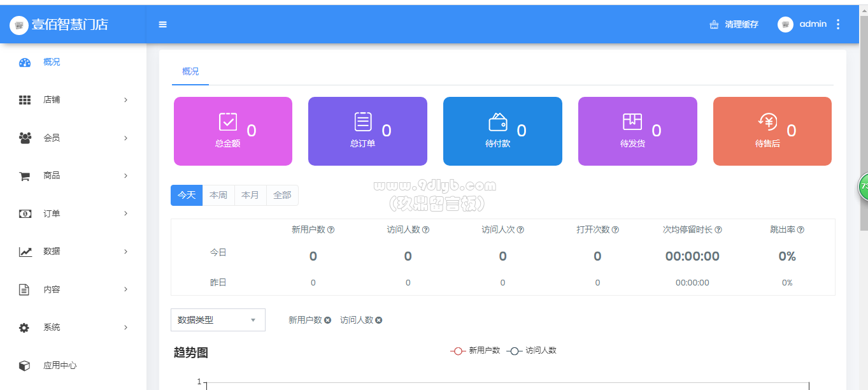Viewport: 868px width, 390px height.
Task: Toggle the hamburger sidebar menu icon
Action: tap(163, 24)
